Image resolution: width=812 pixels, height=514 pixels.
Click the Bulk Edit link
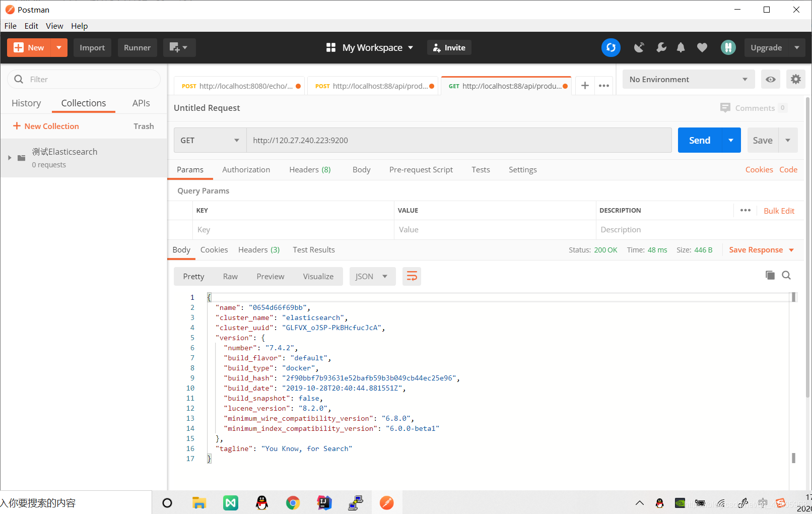[x=779, y=211]
